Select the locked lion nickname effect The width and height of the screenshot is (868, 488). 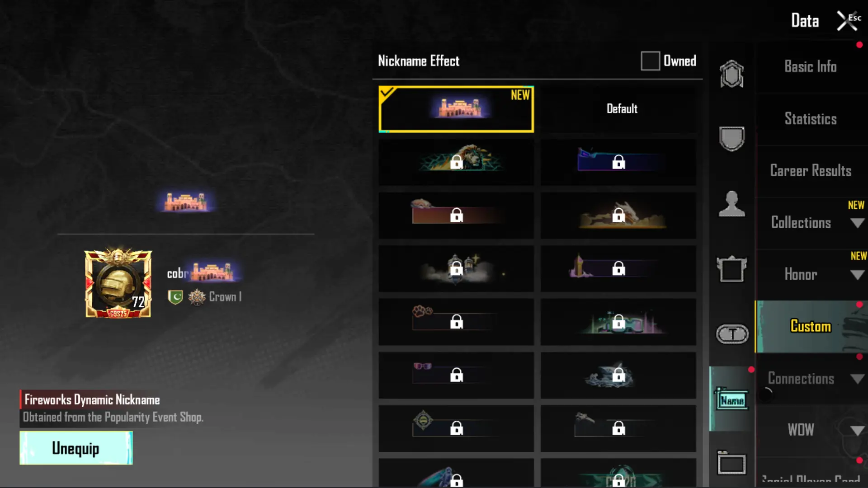click(x=456, y=162)
